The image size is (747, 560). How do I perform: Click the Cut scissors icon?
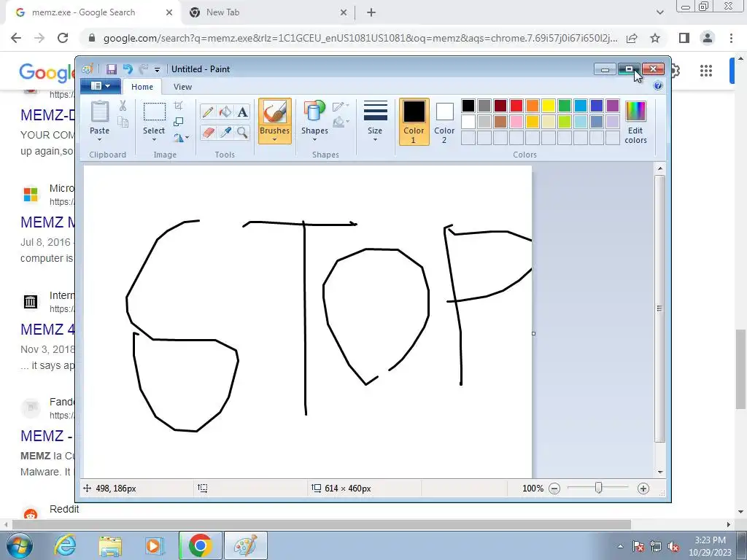tap(123, 106)
